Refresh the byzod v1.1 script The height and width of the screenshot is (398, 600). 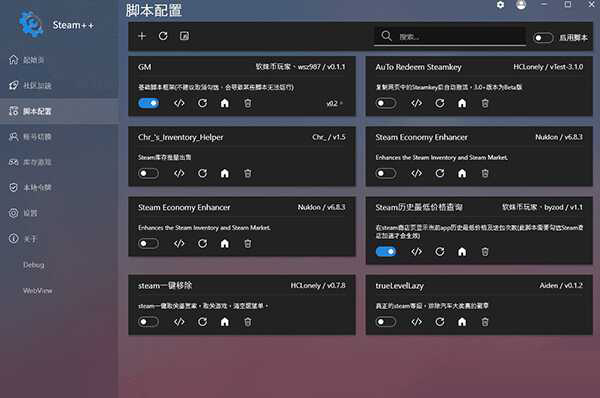440,251
